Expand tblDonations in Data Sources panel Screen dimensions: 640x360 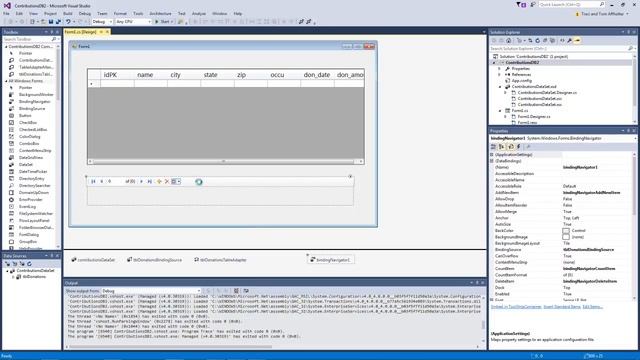coord(13,277)
